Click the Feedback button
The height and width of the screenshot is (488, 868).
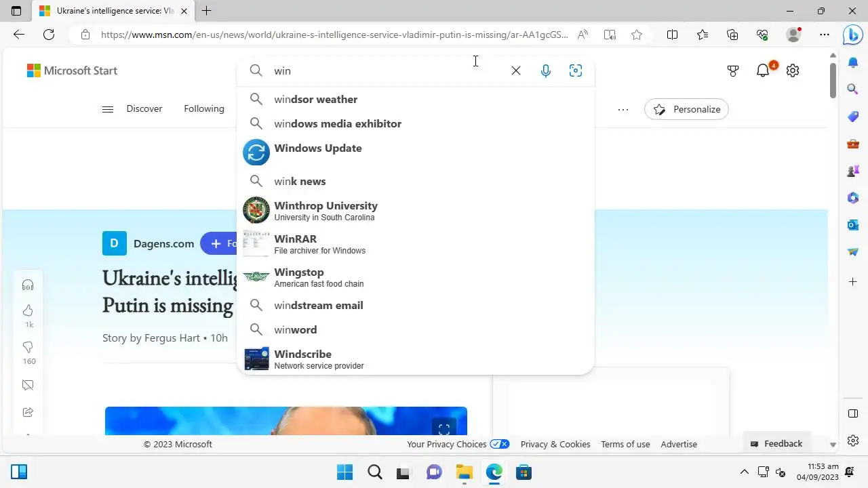click(777, 443)
